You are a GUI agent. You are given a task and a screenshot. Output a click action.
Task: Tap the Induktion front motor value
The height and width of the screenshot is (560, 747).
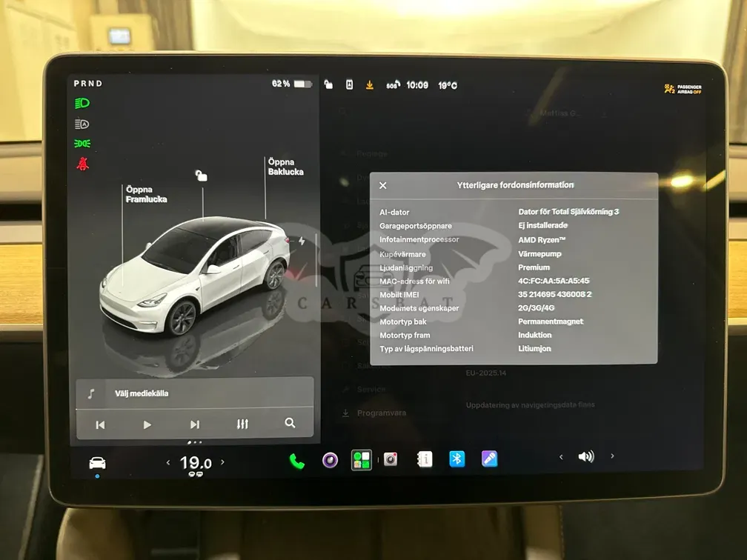(x=535, y=336)
